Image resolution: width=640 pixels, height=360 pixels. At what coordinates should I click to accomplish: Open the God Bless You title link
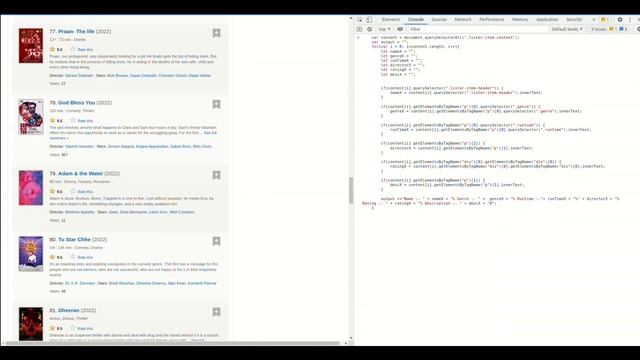[x=76, y=102]
